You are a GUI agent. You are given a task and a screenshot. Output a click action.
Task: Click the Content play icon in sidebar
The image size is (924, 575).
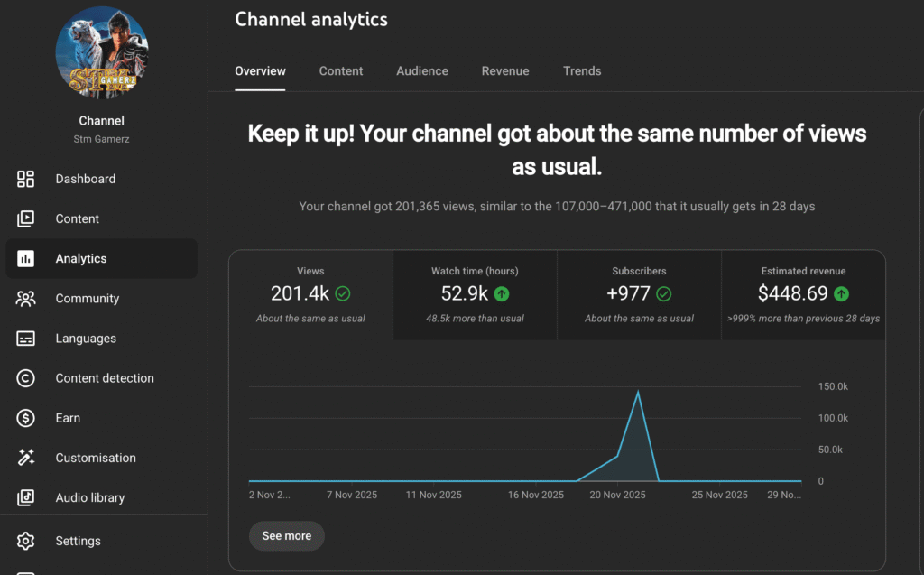tap(25, 218)
